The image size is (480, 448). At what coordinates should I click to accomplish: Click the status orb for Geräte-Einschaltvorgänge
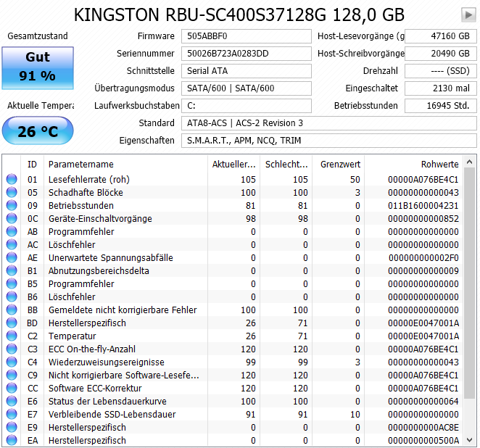point(12,218)
